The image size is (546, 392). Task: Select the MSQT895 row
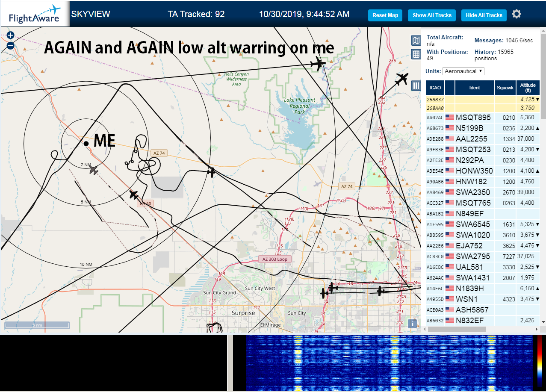[483, 117]
